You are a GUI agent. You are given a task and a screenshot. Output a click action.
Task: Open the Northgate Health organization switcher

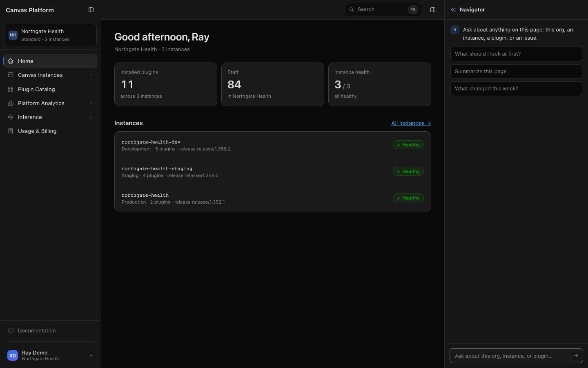(50, 35)
